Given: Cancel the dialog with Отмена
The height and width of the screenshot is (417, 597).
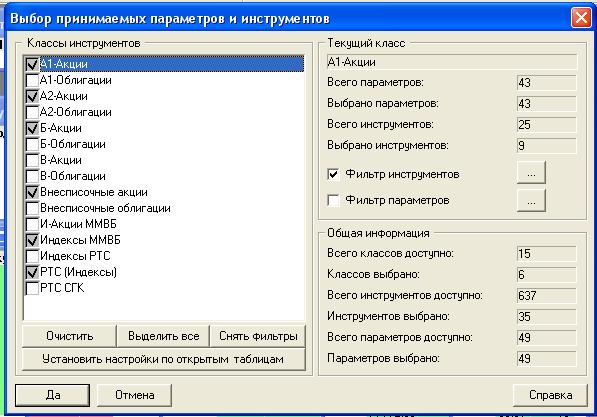Looking at the screenshot, I should click(134, 395).
